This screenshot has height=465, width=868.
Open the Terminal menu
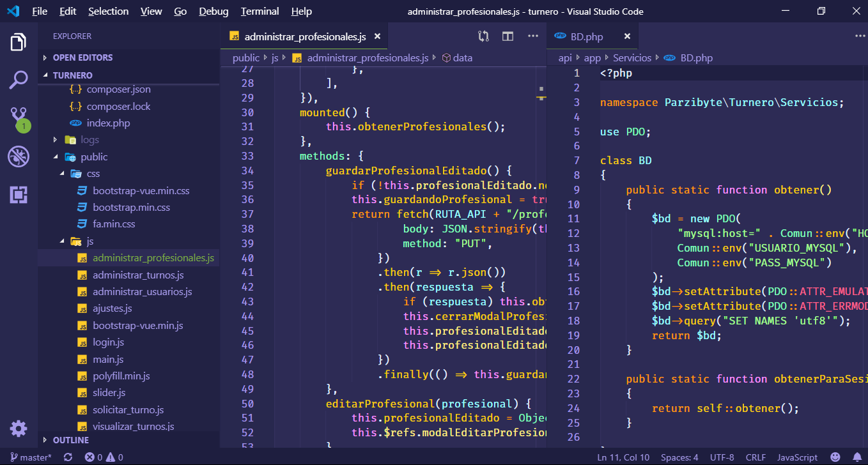(x=260, y=11)
